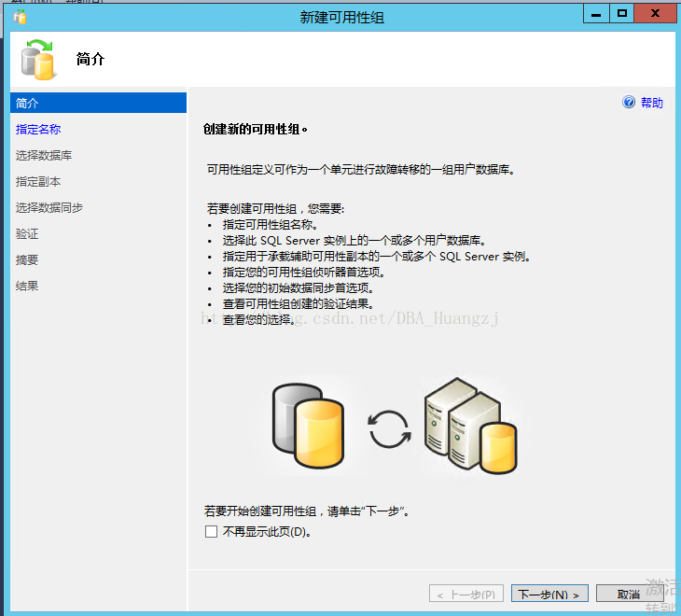Open the 帮助 help link
Viewport: 681px width, 616px height.
(x=651, y=103)
